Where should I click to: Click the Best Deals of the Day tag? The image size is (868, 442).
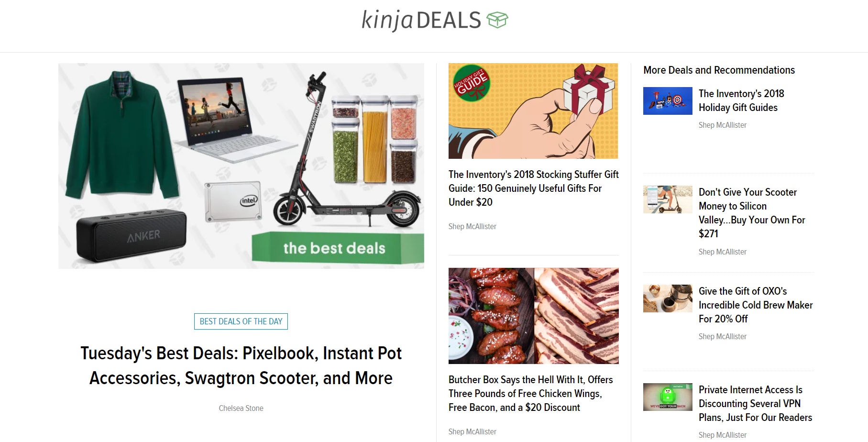point(241,321)
